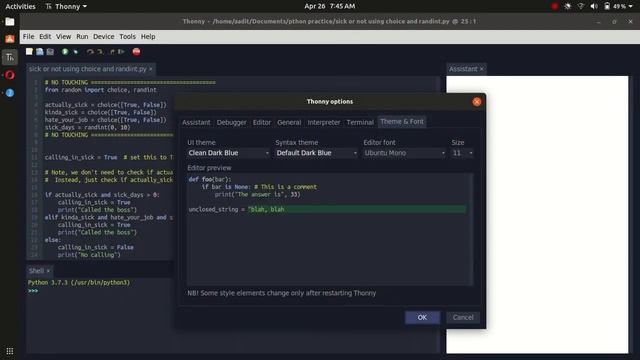Screen dimensions: 640x360
Task: Switch to the General options tab
Action: [x=289, y=122]
